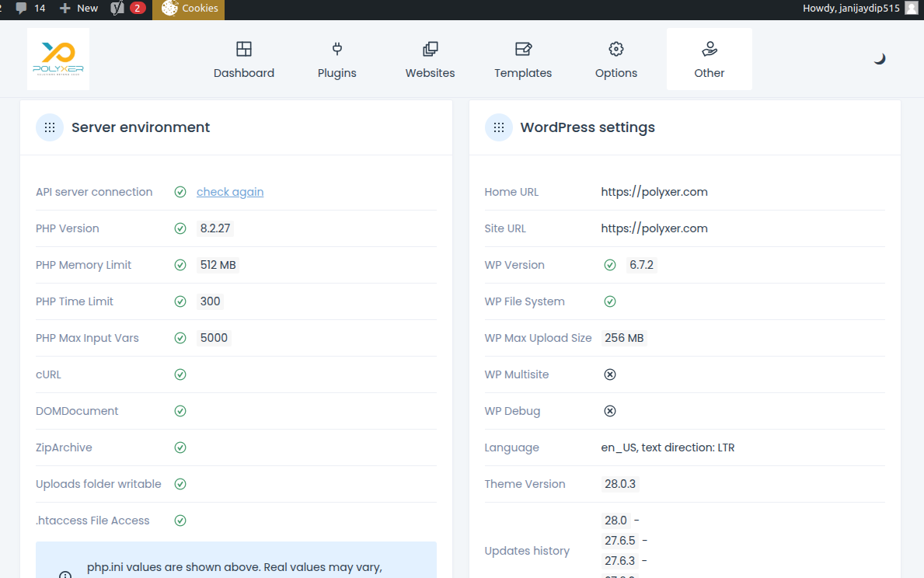Click WordPress settings grid icon

pos(499,127)
